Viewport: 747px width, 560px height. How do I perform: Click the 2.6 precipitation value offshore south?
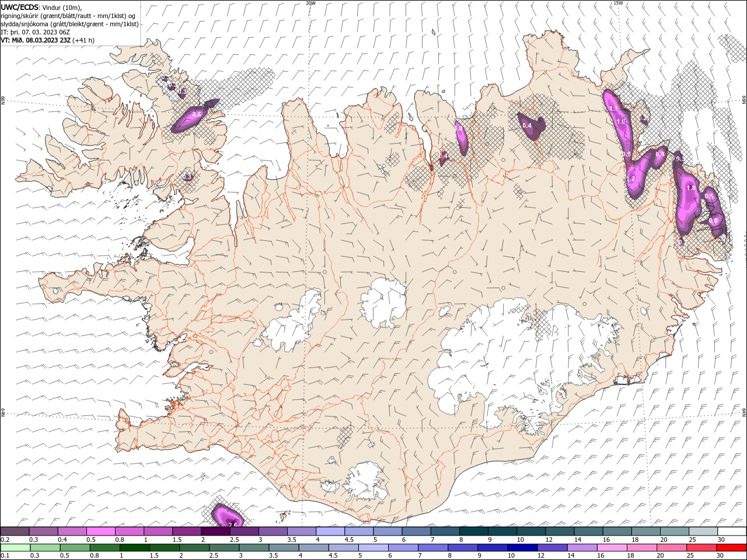click(232, 524)
